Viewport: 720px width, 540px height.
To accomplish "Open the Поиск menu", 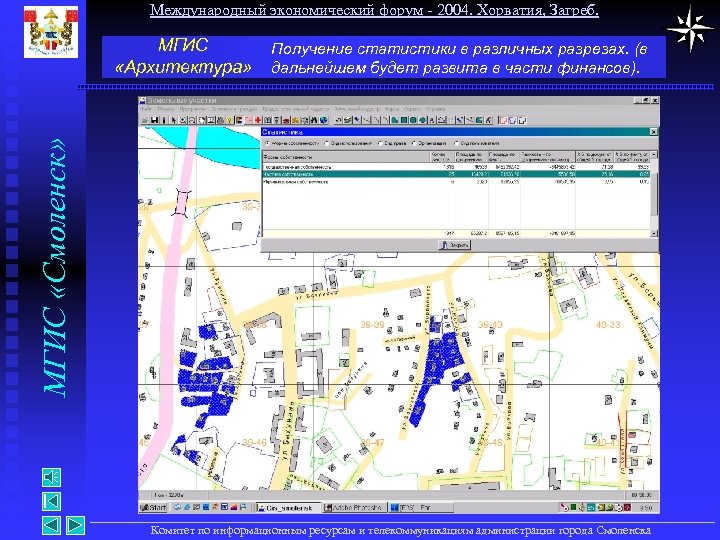I will pos(165,109).
